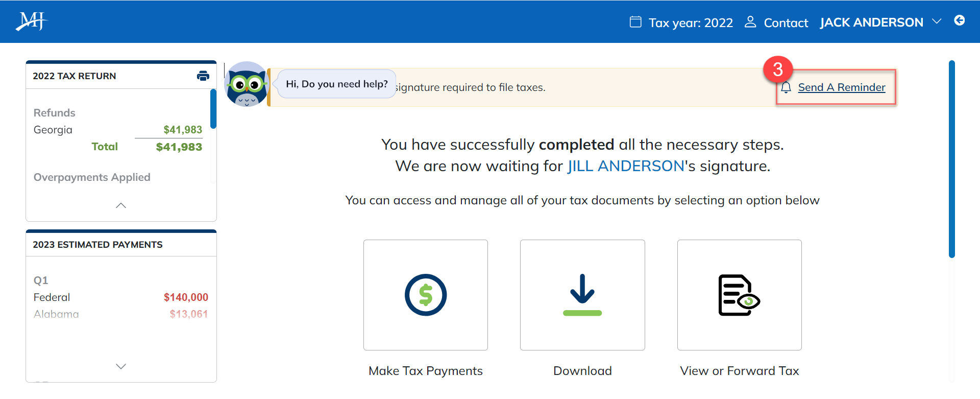Click the tax return panel scrollbar
Screen dimensions: 980x399
(213, 108)
